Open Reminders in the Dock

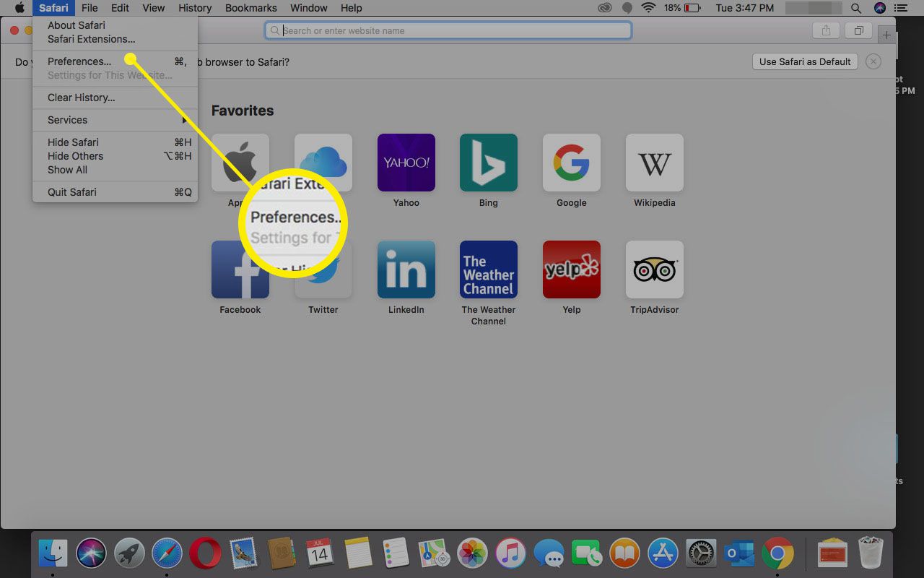396,553
